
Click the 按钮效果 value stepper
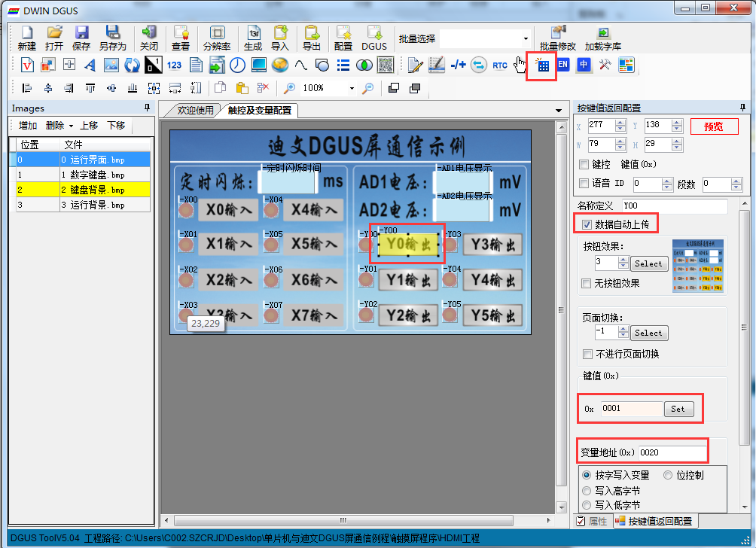point(623,263)
